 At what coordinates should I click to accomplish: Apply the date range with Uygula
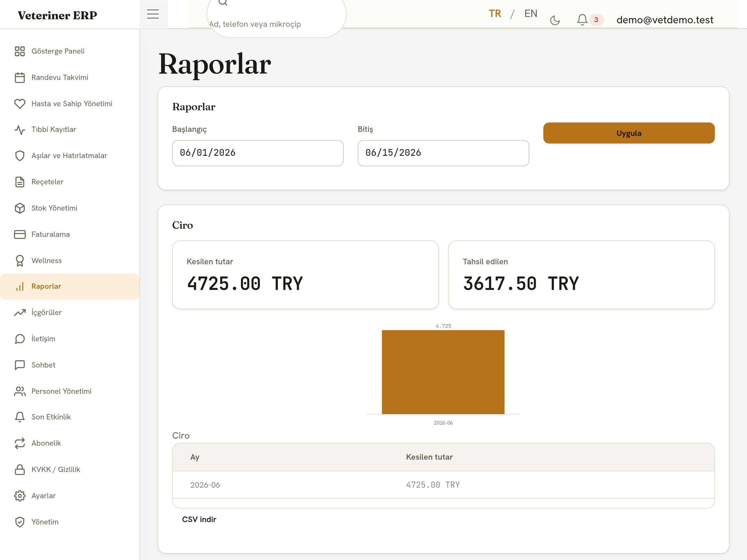629,133
